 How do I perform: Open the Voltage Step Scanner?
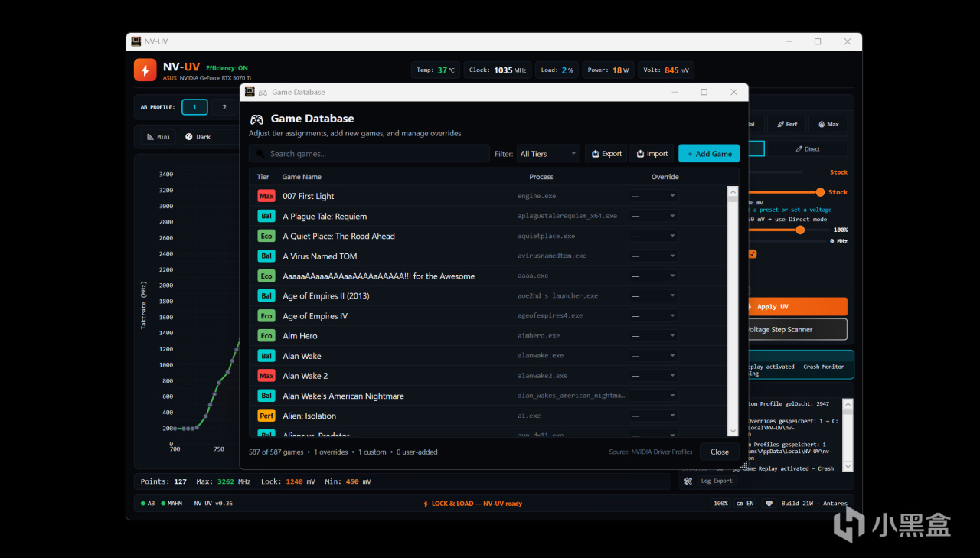click(796, 330)
